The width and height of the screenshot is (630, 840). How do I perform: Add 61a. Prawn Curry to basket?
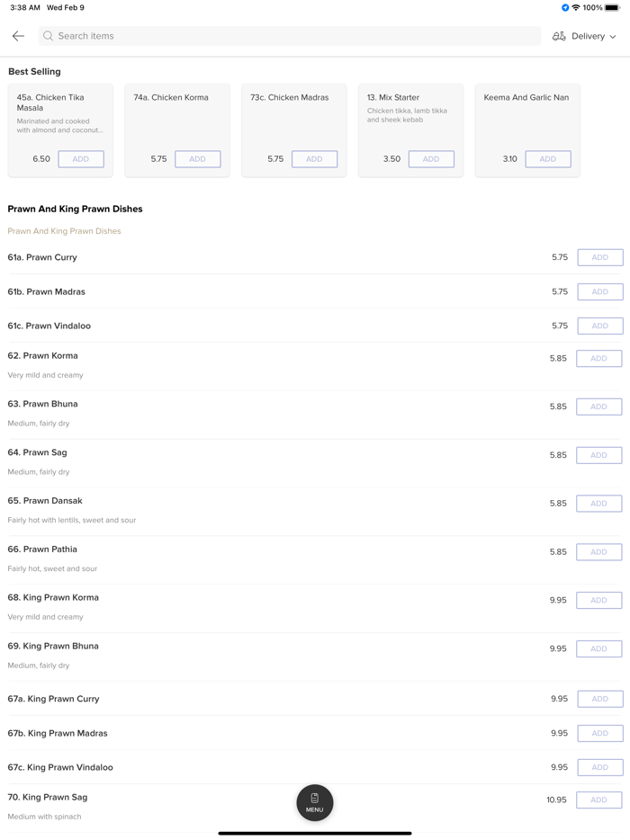[599, 257]
